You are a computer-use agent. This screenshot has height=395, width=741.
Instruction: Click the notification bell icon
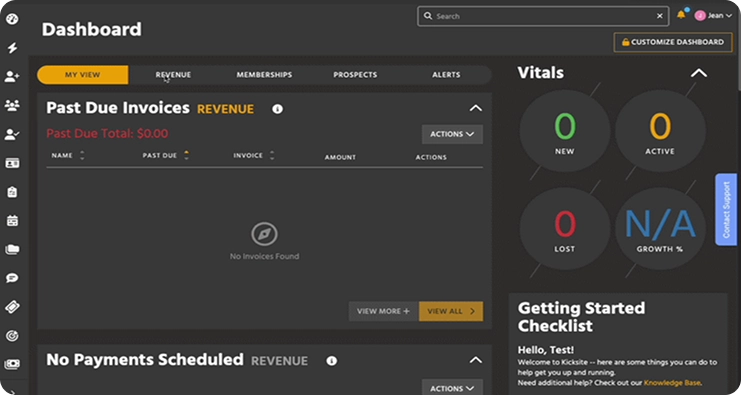click(681, 15)
